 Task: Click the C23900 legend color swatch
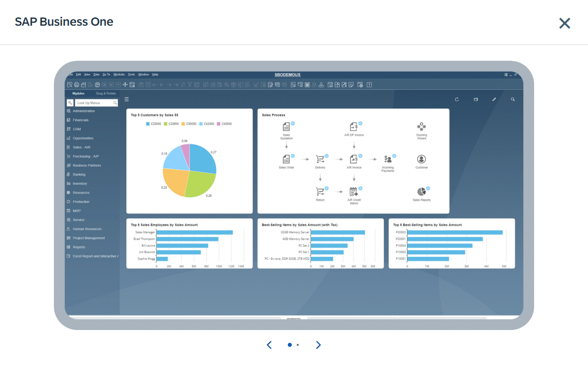pos(165,124)
